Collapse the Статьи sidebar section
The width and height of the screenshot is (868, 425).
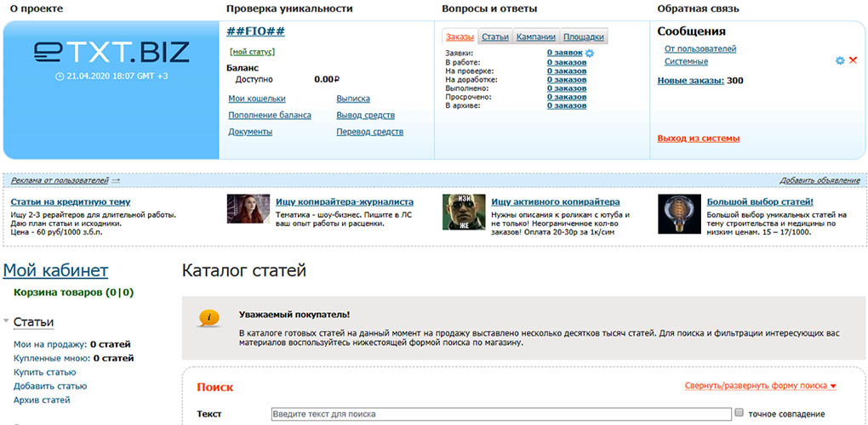(6, 321)
